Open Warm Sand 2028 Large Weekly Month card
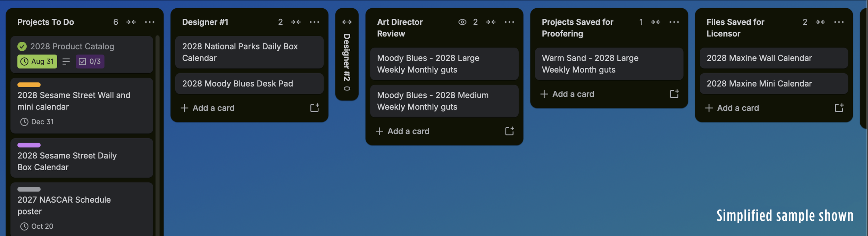The image size is (868, 236). pyautogui.click(x=609, y=64)
